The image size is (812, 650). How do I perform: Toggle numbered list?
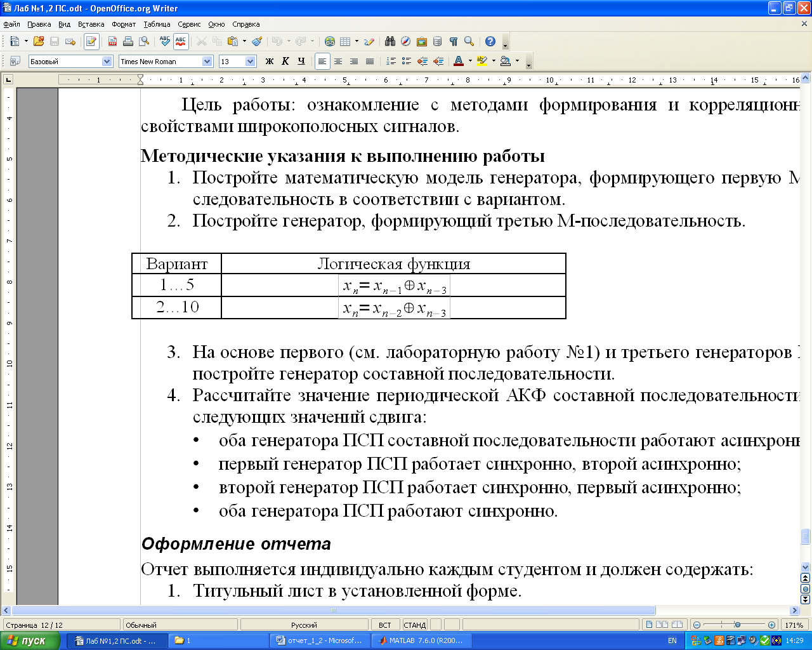[x=391, y=61]
